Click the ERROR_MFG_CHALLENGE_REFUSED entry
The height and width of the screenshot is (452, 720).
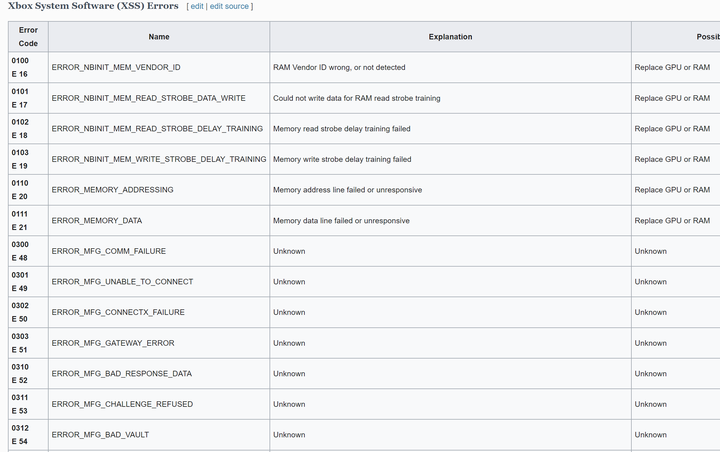(x=122, y=404)
